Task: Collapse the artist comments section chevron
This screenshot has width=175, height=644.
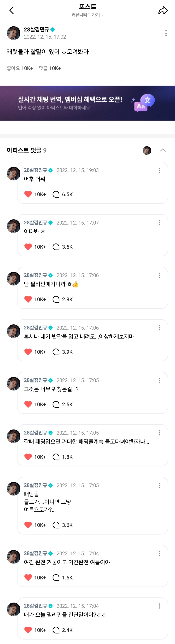Action: (x=163, y=150)
